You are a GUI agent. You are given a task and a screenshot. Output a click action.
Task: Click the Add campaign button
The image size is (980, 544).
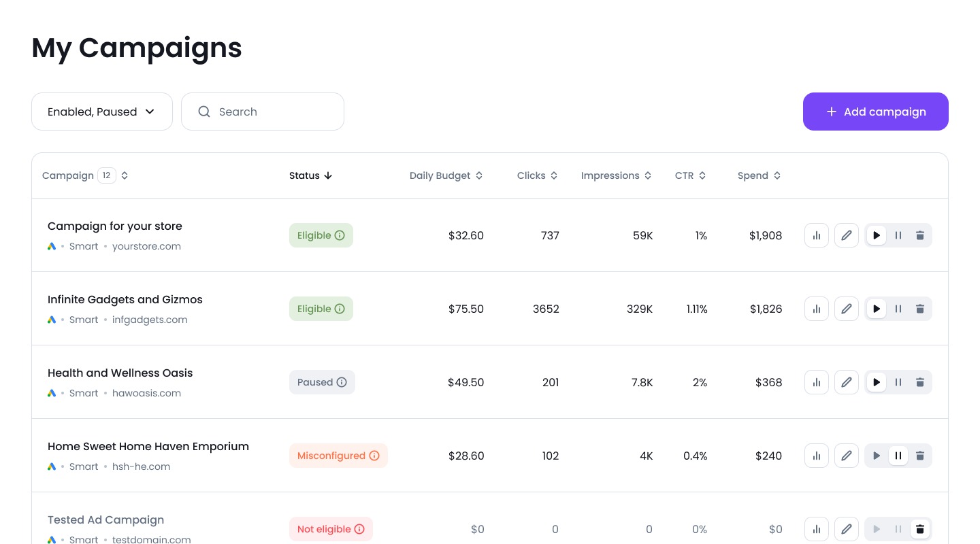(876, 112)
